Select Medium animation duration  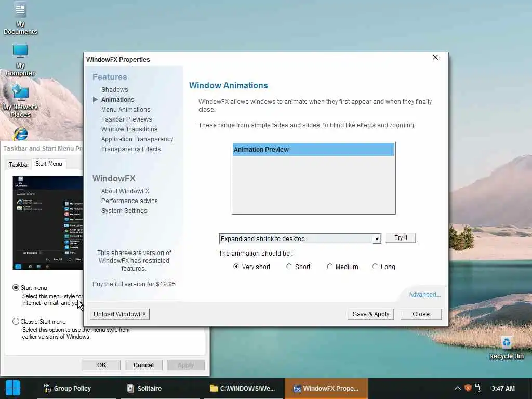(x=342, y=267)
